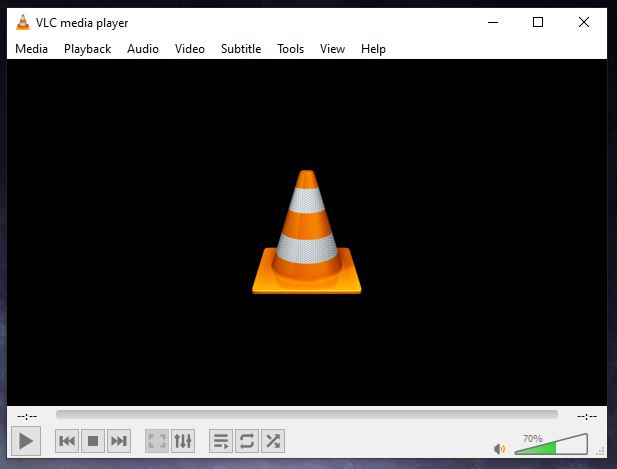Open the Playback menu
617x469 pixels.
pos(87,49)
